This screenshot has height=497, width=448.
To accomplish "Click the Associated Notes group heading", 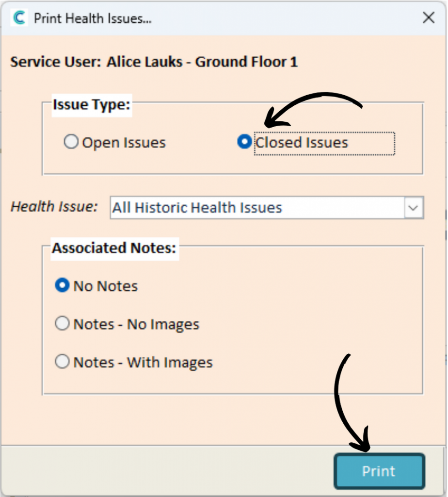I will click(x=115, y=248).
